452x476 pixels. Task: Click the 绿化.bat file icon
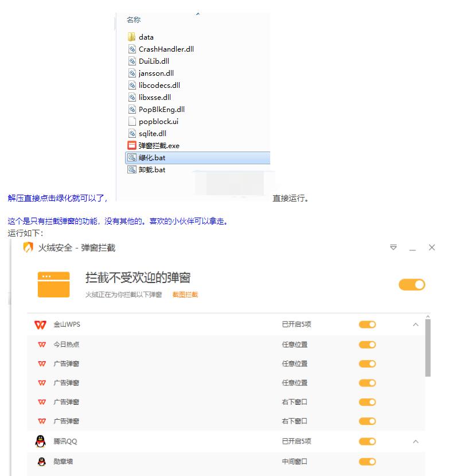(132, 157)
